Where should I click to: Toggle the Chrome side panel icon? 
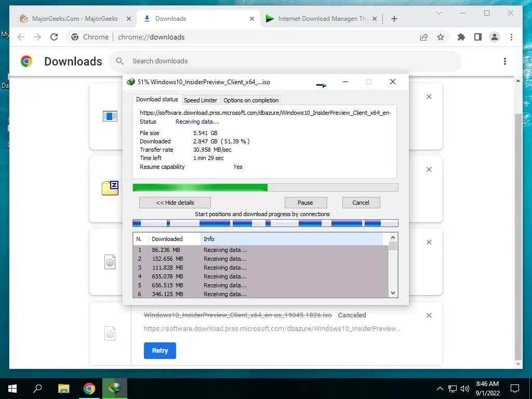point(478,37)
